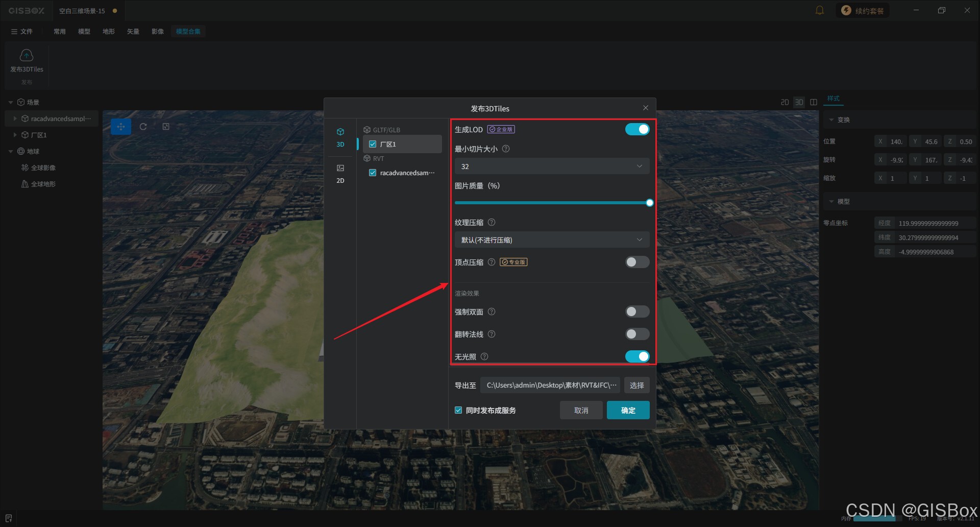The width and height of the screenshot is (980, 527).
Task: Click the move gizmo tool in viewport
Action: pos(121,127)
